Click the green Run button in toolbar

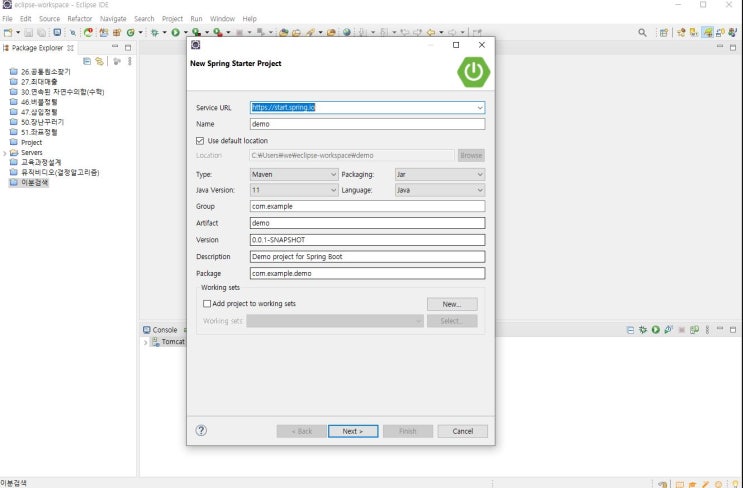176,33
